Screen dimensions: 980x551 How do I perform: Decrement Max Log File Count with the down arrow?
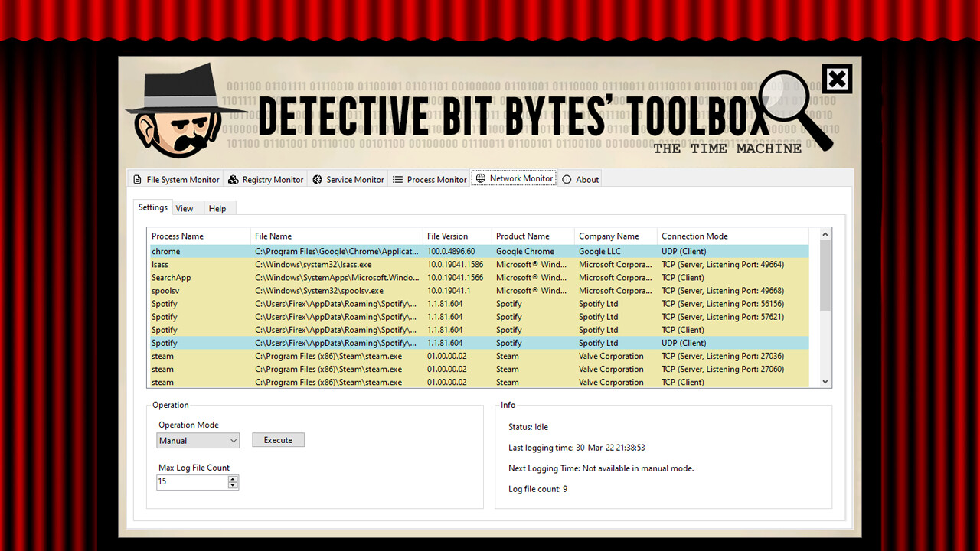[232, 485]
